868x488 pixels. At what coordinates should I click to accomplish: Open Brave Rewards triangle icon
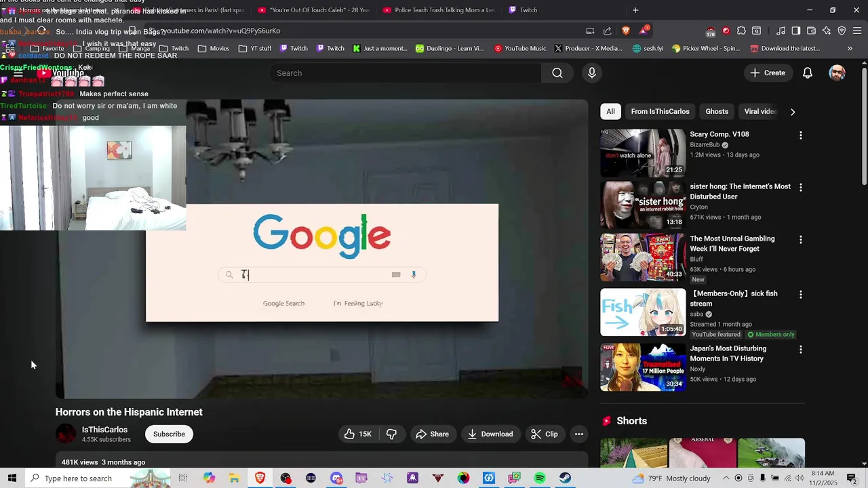point(644,30)
